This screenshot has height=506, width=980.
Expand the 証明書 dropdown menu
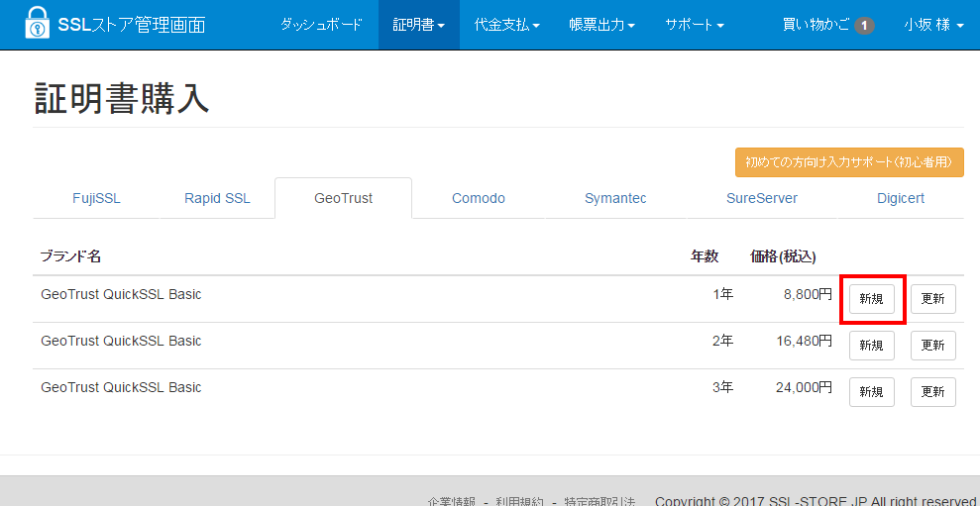pyautogui.click(x=419, y=25)
